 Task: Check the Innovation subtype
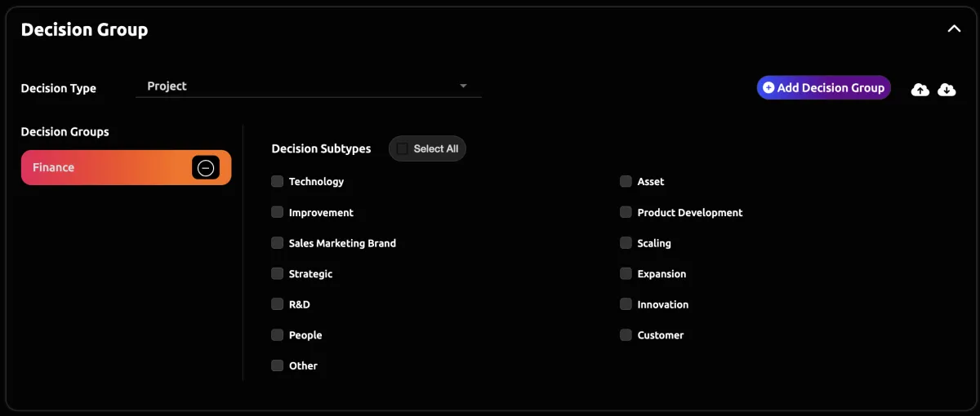(x=626, y=304)
